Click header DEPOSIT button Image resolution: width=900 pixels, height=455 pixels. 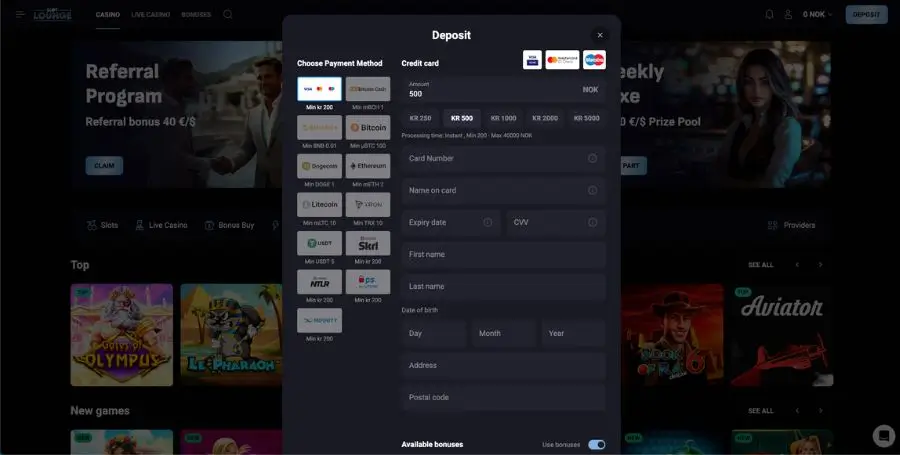click(x=866, y=14)
